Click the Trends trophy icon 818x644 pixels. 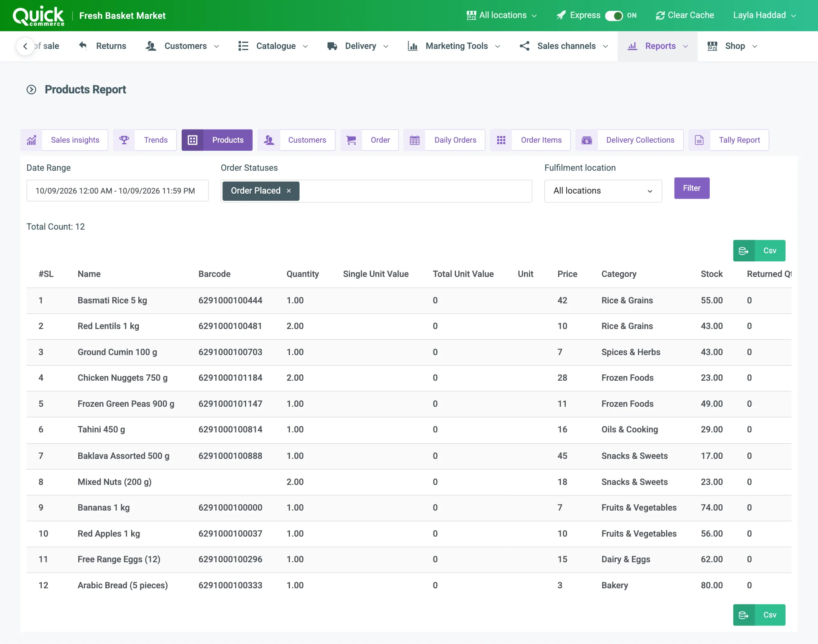pos(124,140)
